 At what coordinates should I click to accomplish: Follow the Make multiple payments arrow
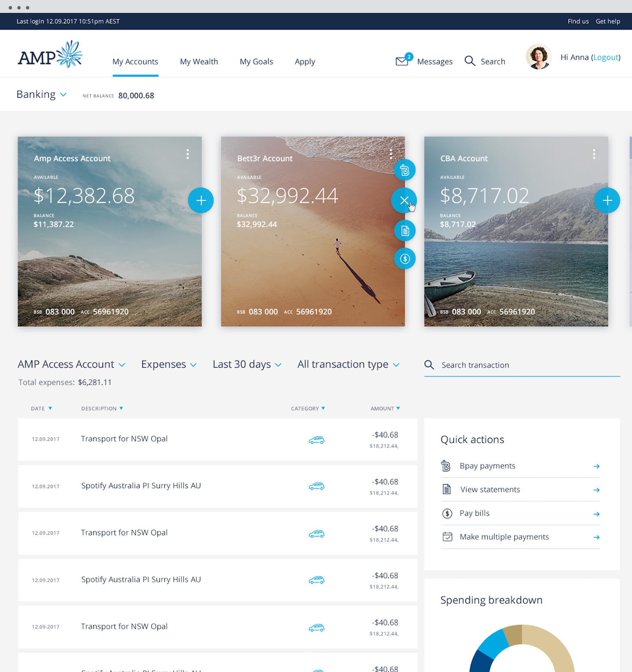(x=596, y=537)
